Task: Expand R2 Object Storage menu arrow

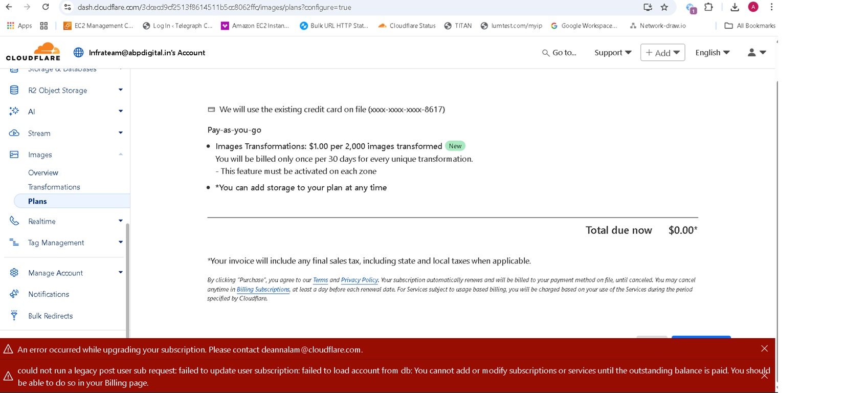Action: coord(121,90)
